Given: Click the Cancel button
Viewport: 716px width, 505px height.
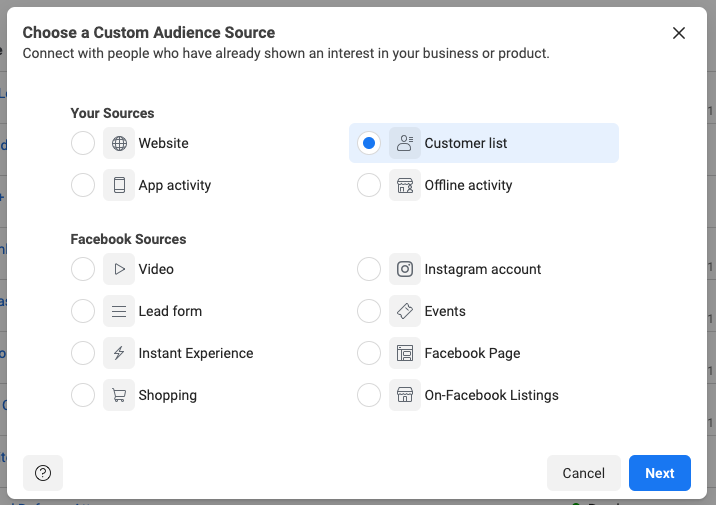Looking at the screenshot, I should pyautogui.click(x=584, y=473).
